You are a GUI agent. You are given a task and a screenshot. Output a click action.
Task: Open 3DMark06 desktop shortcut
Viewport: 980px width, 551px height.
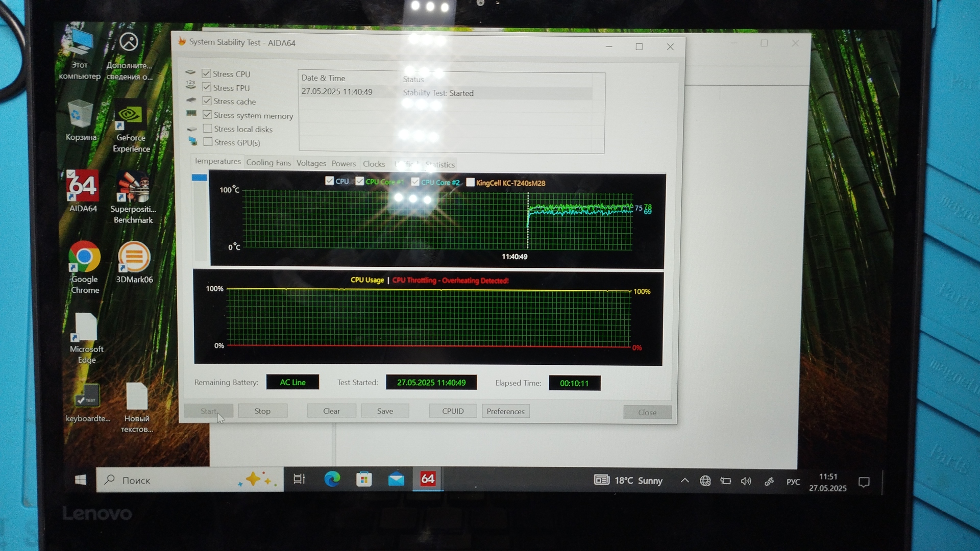click(x=134, y=258)
